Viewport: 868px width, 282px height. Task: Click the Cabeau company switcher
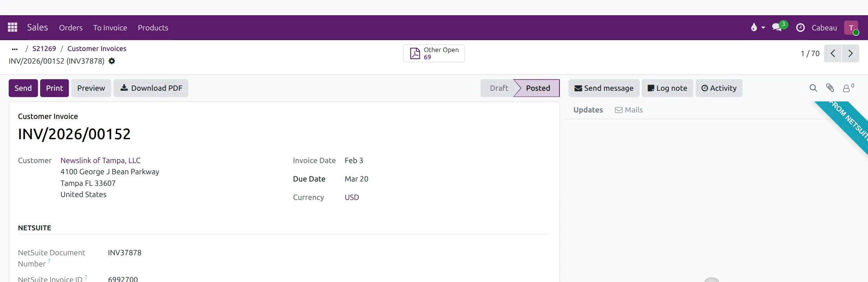[824, 28]
